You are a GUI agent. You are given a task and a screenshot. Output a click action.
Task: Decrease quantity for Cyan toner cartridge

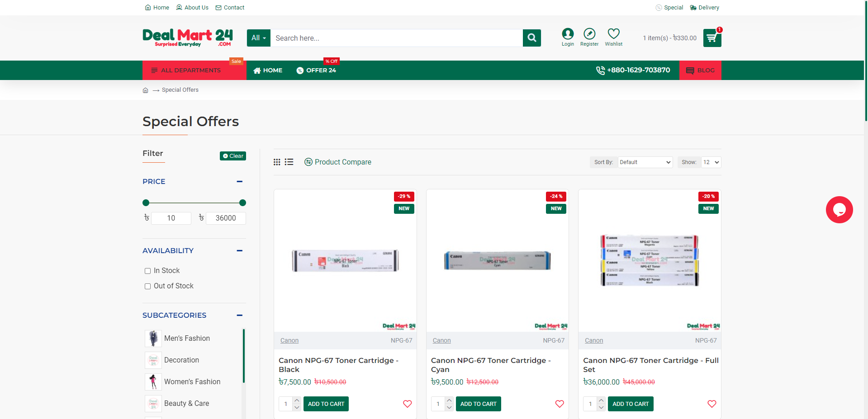point(449,407)
